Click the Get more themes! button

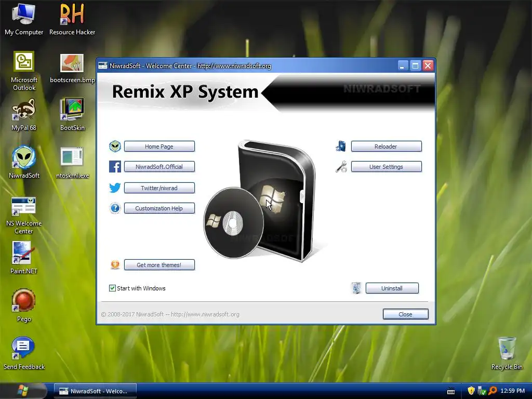pos(159,264)
